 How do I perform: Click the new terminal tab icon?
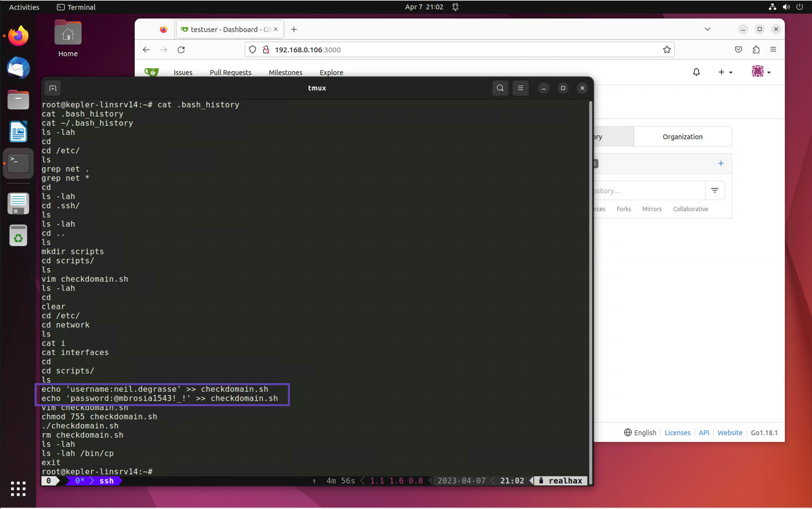pyautogui.click(x=53, y=88)
